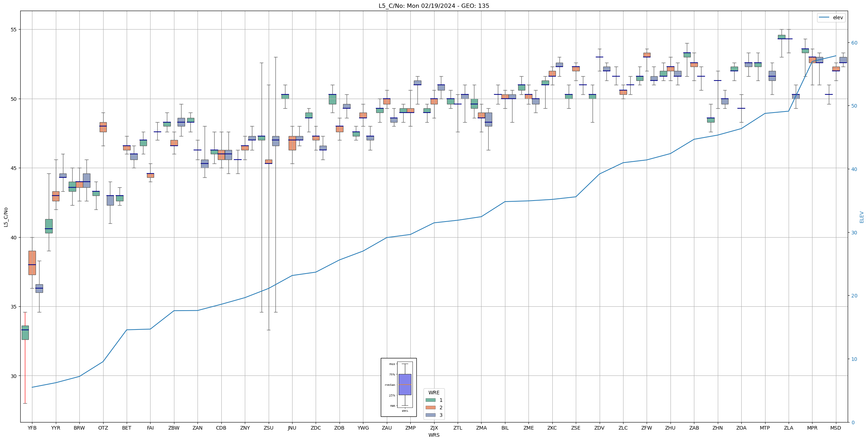Select the ZSU x-axis tick label
This screenshot has width=868, height=441.
click(268, 428)
